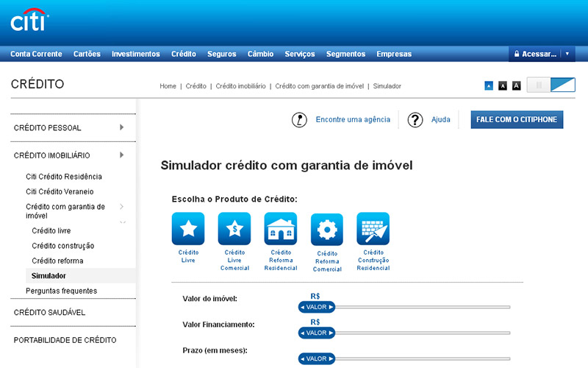Viewport: 588px width, 368px height.
Task: Select the Crédito Construção Residencial icon
Action: click(373, 228)
